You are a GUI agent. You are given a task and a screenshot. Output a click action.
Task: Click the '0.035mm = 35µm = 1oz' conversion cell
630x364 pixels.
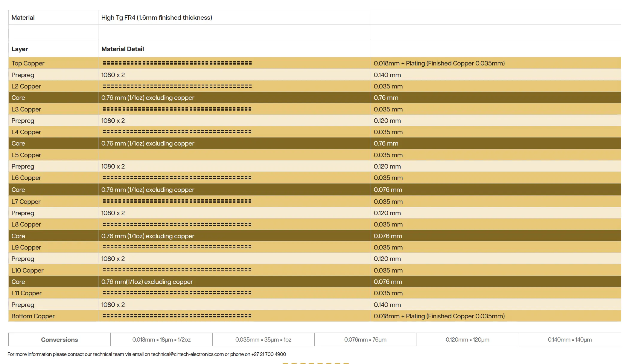(x=263, y=340)
